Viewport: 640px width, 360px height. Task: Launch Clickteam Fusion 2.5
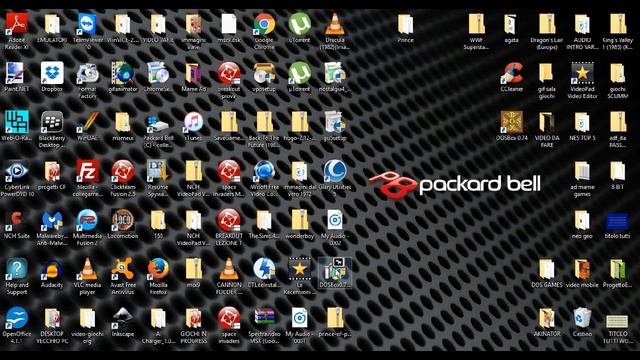tap(122, 171)
